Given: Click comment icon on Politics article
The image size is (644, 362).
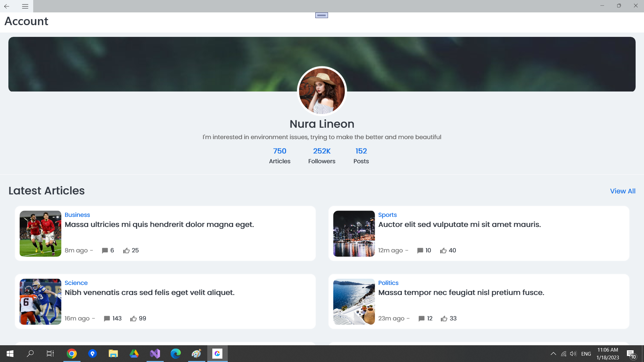Looking at the screenshot, I should pos(421,319).
